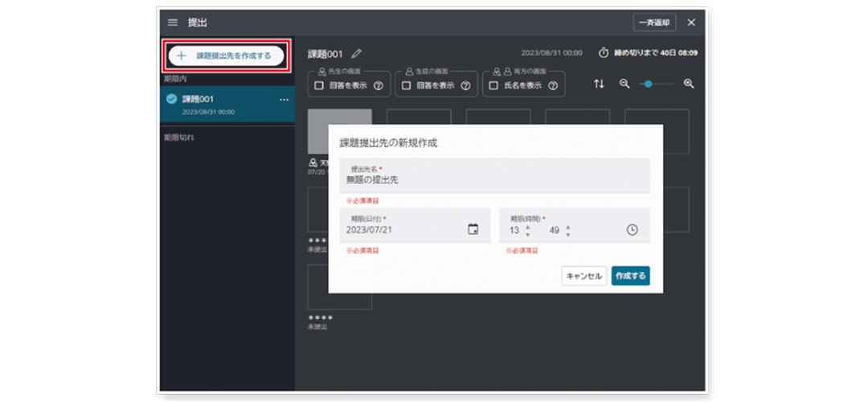Click help icon in 生徒の画面 group
This screenshot has height=402, width=868.
tap(465, 84)
